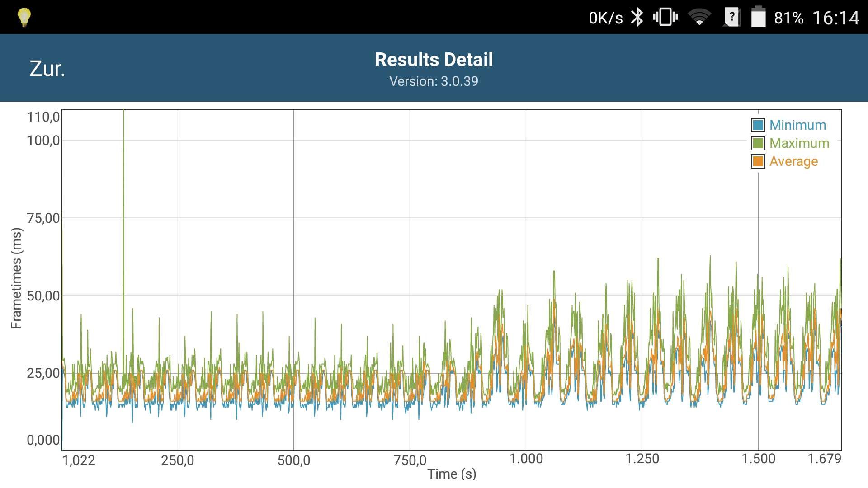
Task: Tap the Time (s) axis label
Action: tap(452, 474)
